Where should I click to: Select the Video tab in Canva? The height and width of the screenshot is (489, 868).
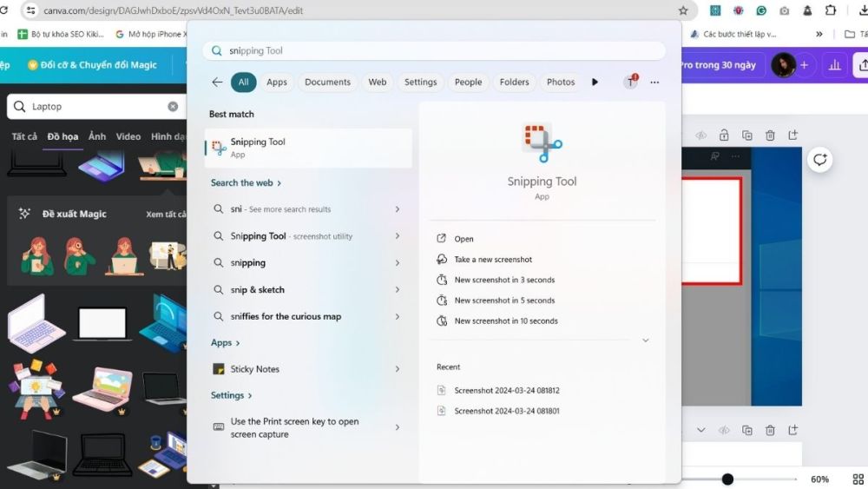128,136
